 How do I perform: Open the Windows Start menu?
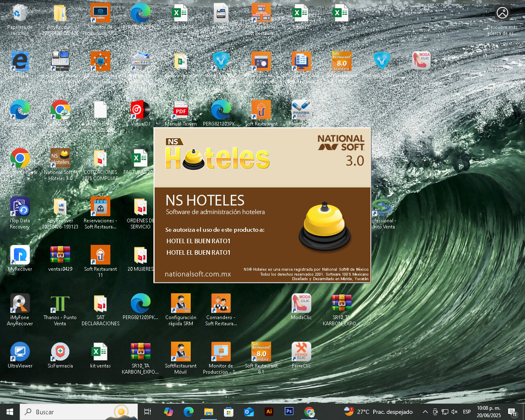click(10, 412)
